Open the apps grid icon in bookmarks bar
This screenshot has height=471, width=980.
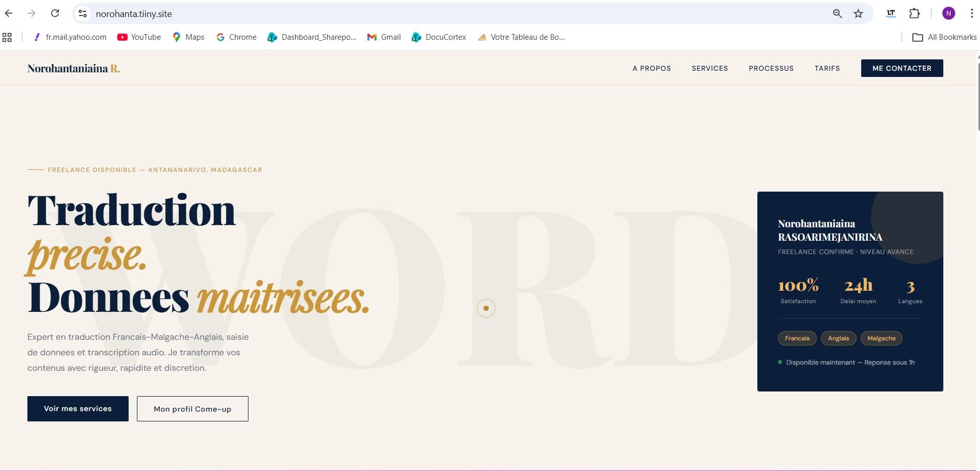tap(7, 37)
